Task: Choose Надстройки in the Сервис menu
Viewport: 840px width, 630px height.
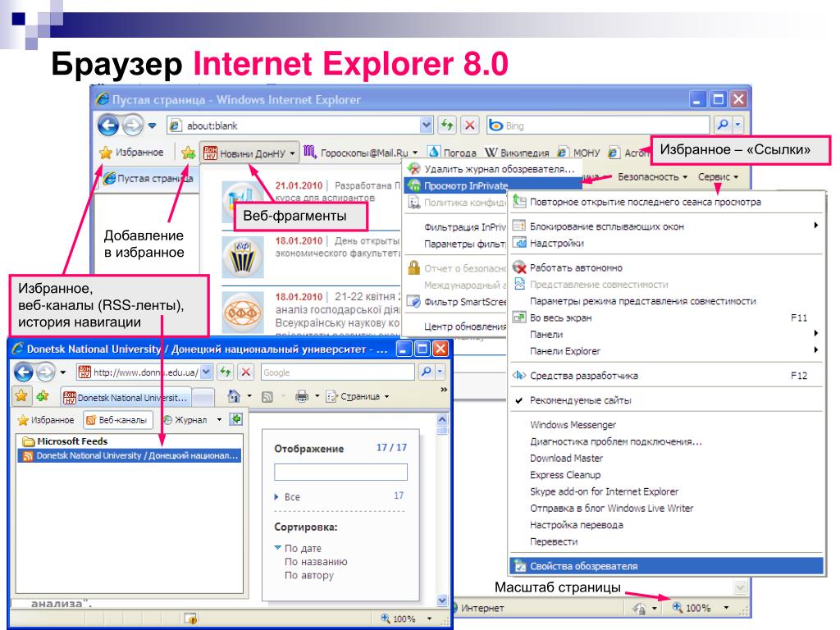Action: (x=665, y=243)
